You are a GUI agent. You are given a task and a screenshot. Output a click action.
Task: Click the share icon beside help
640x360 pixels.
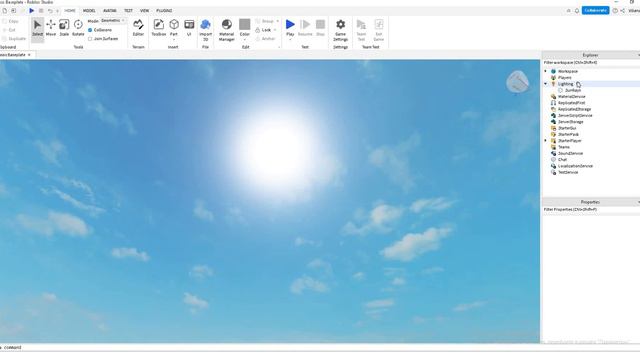pyautogui.click(x=623, y=11)
